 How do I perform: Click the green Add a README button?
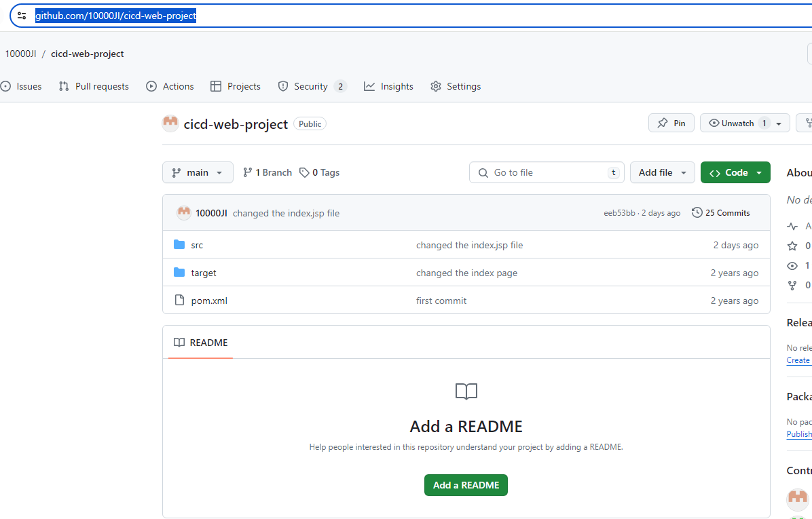pyautogui.click(x=466, y=485)
